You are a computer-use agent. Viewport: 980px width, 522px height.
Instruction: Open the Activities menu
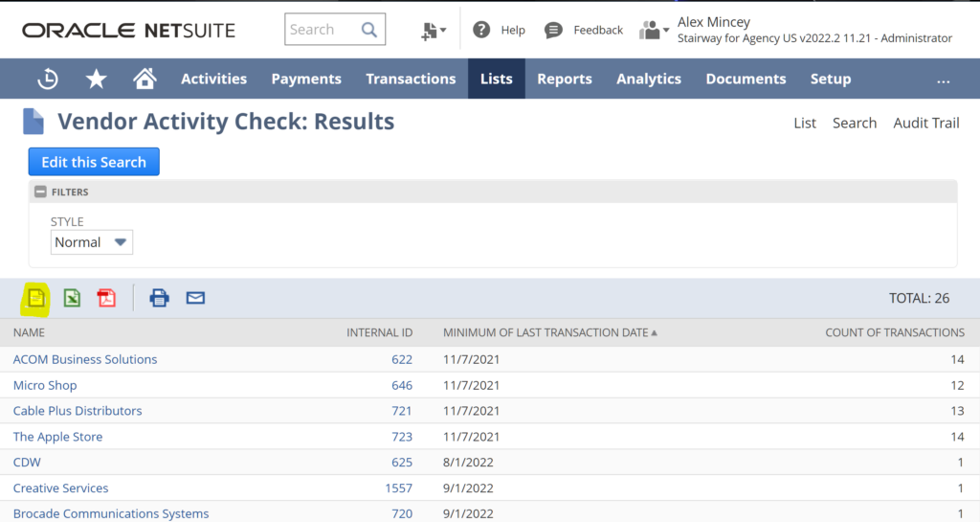tap(213, 79)
